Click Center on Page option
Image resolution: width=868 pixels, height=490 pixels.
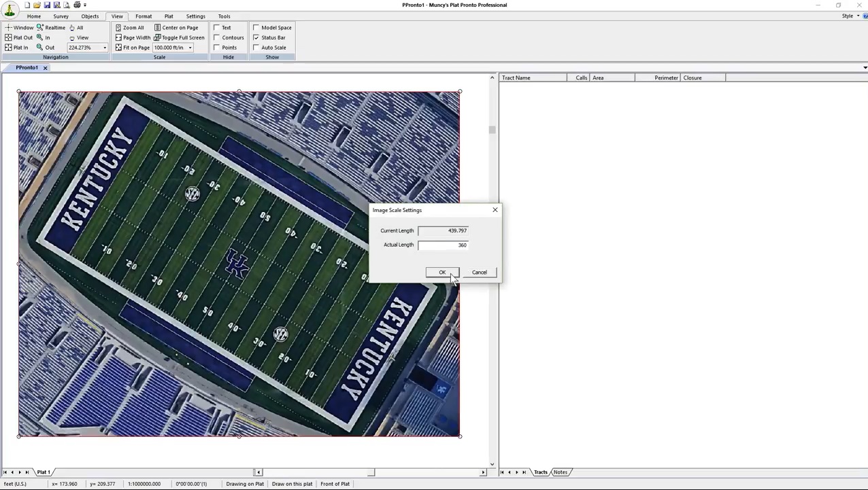176,28
